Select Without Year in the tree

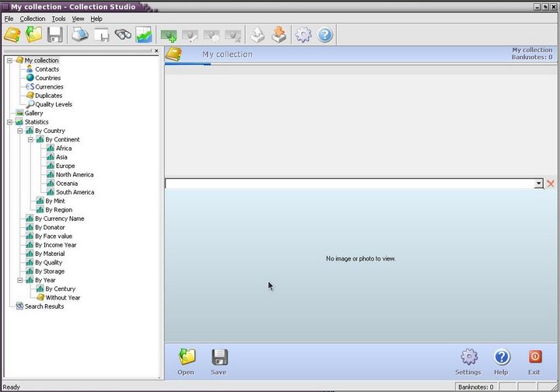[62, 298]
